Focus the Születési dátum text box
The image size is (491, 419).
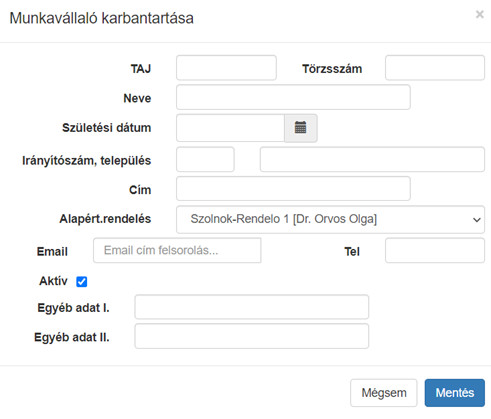230,128
